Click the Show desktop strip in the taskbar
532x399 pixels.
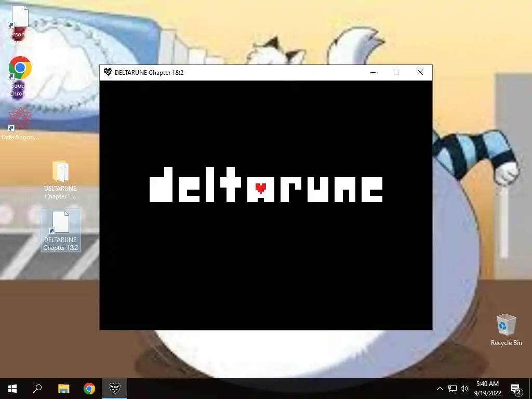(x=530, y=389)
